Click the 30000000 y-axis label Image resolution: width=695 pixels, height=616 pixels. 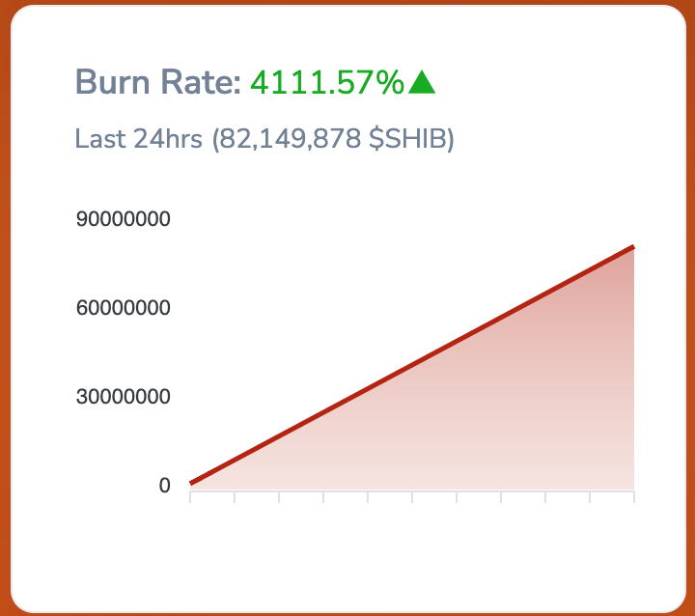pyautogui.click(x=124, y=397)
